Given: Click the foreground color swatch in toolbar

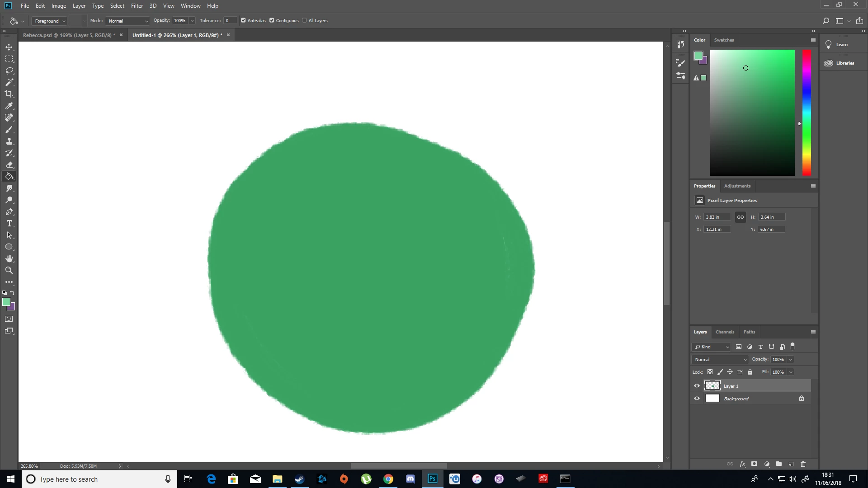Looking at the screenshot, I should (x=6, y=302).
